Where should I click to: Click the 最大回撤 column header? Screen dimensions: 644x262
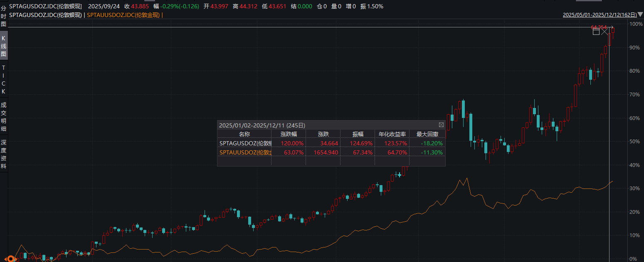[427, 134]
